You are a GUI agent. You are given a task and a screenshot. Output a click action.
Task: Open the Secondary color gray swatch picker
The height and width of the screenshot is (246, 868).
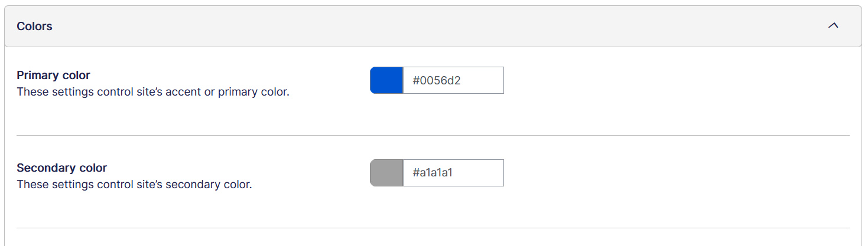pyautogui.click(x=386, y=173)
